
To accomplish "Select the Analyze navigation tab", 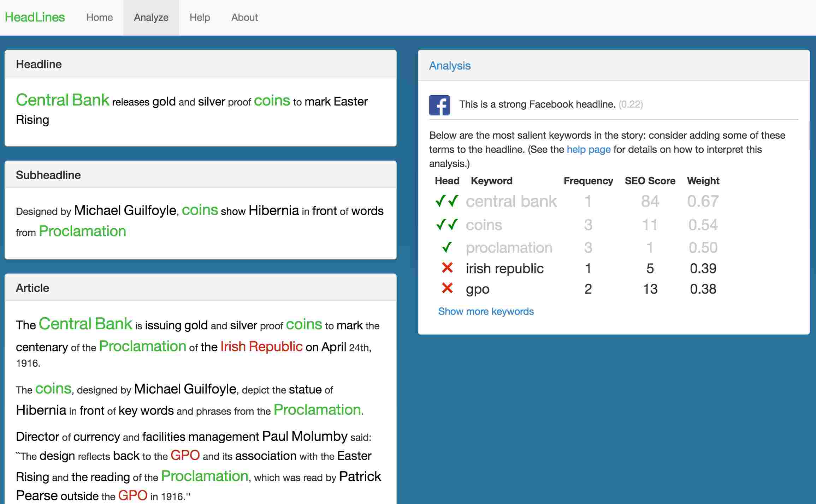I will pos(151,17).
